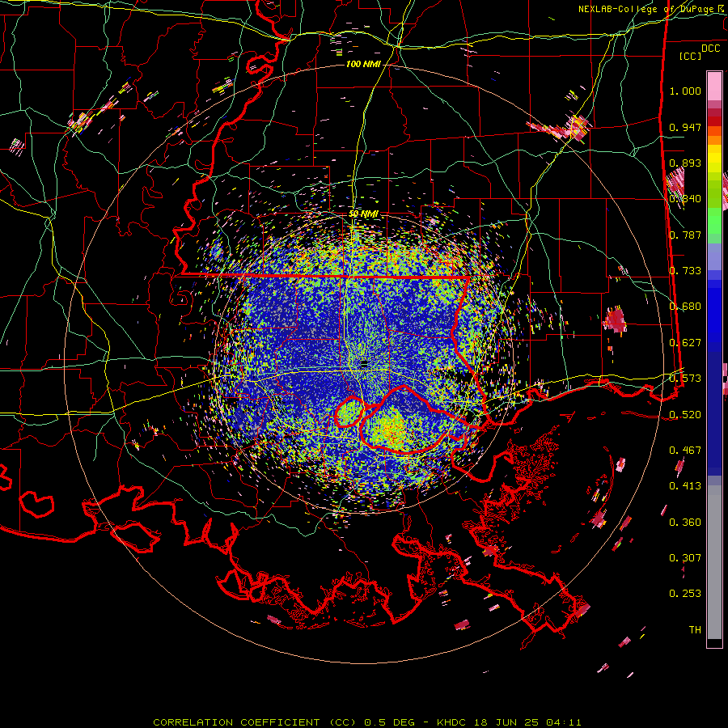Pick the yellow segment of the color bar

[x=714, y=159]
